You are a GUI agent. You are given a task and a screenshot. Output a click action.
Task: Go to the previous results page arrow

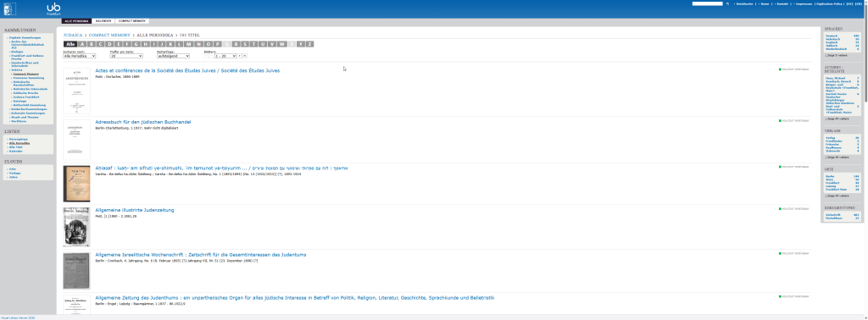pos(211,56)
